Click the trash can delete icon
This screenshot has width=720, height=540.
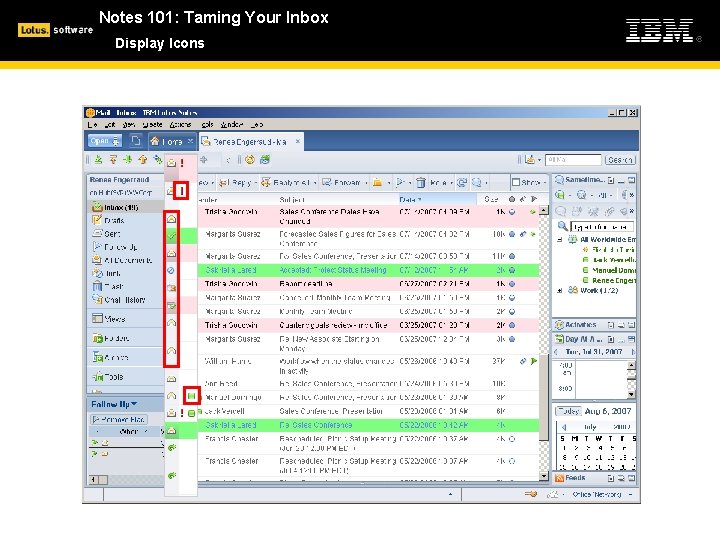tap(421, 183)
